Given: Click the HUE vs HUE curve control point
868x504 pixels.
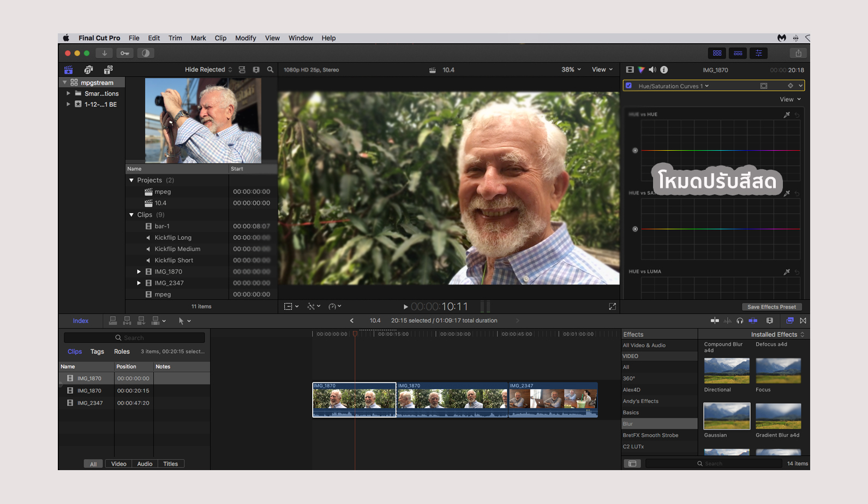Looking at the screenshot, I should 635,151.
